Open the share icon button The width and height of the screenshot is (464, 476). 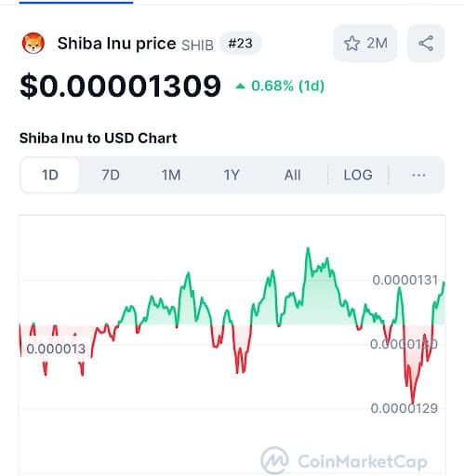(426, 43)
